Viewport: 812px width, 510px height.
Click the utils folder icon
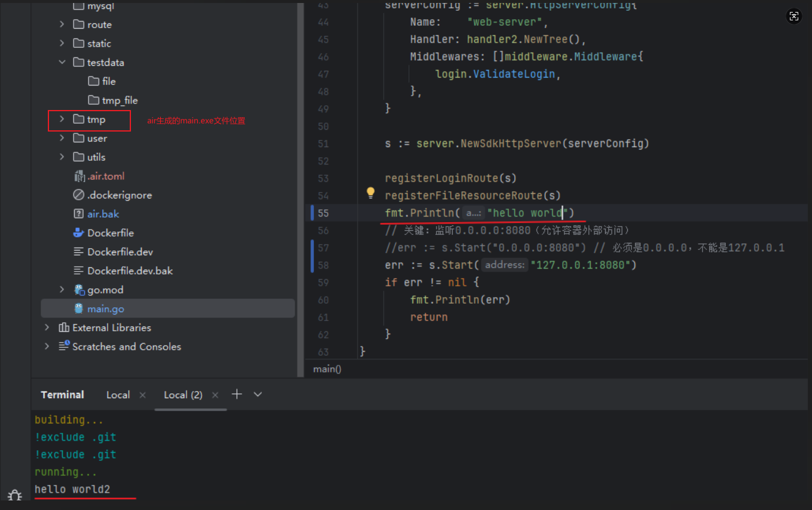point(78,157)
